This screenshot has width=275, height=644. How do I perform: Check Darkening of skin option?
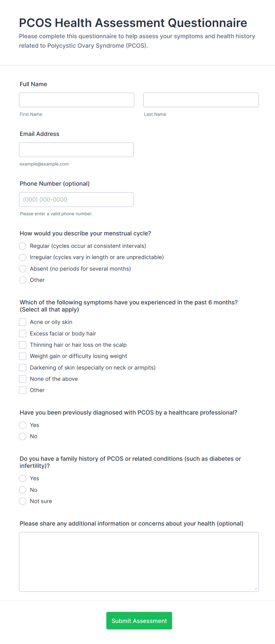[x=23, y=368]
